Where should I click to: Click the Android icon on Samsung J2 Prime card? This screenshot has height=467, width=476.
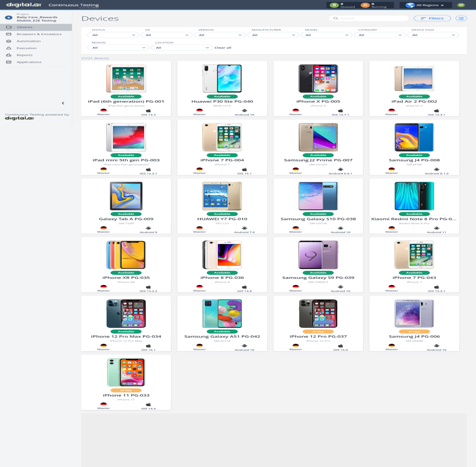[340, 169]
